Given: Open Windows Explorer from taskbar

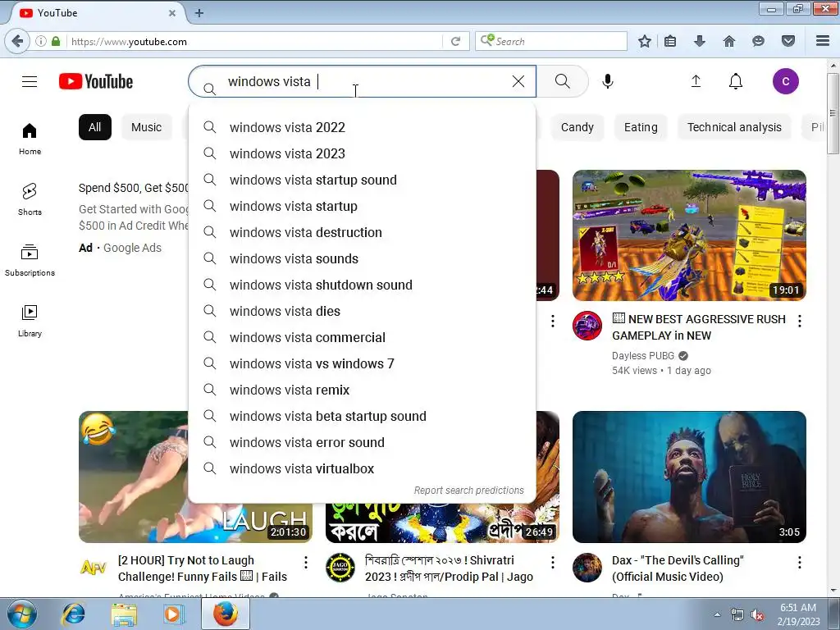Looking at the screenshot, I should click(x=124, y=614).
